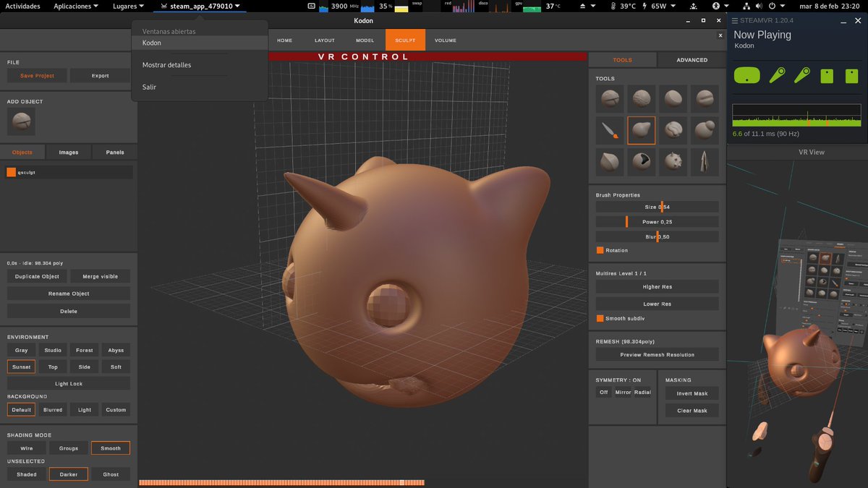Choose Wire shading mode
868x488 pixels.
(27, 448)
